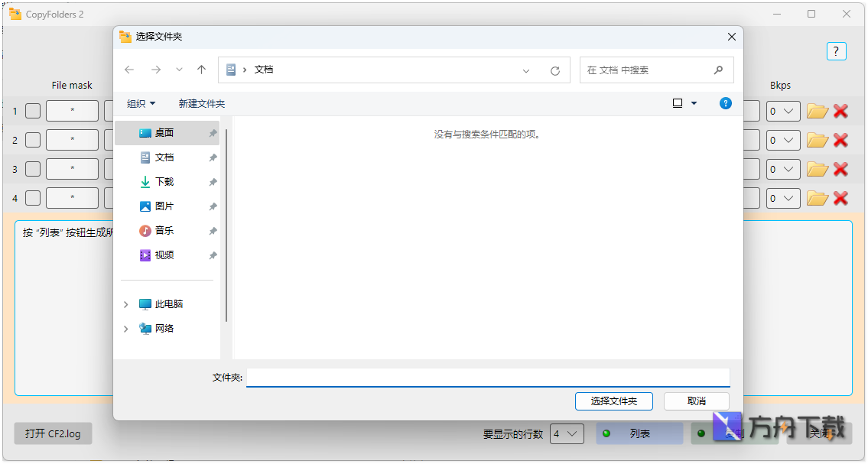This screenshot has width=868, height=464.
Task: Click the ? help icon in the main window
Action: 836,51
